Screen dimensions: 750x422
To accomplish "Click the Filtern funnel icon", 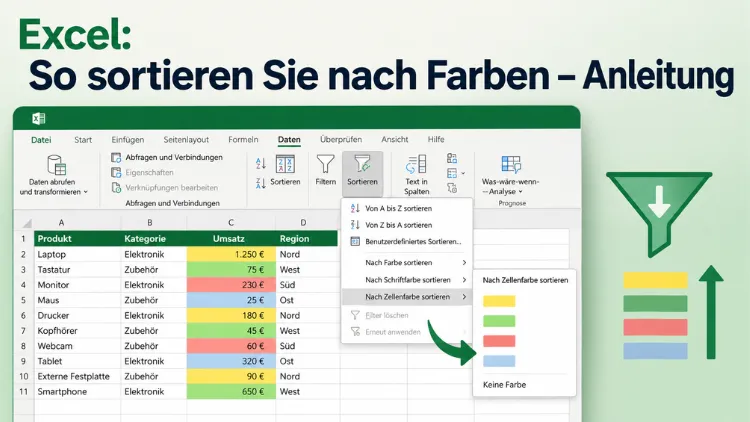I will [x=325, y=164].
